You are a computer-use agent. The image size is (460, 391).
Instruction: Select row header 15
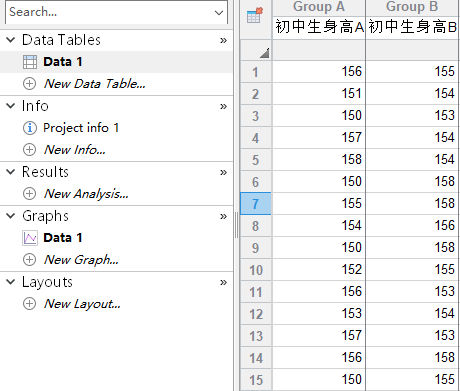point(256,380)
